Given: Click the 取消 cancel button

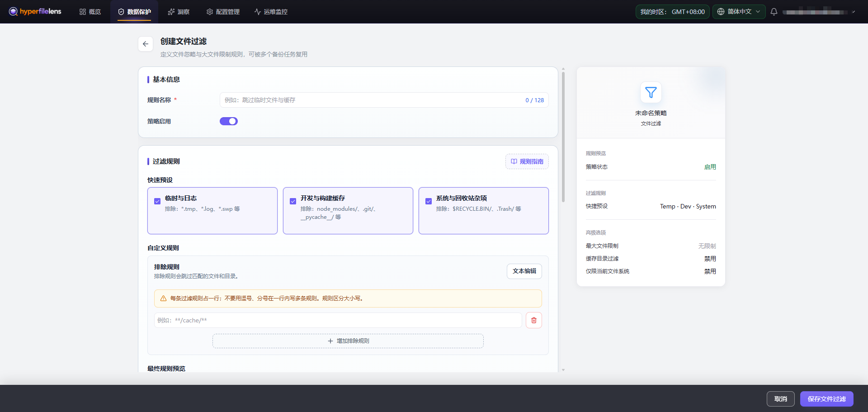Looking at the screenshot, I should click(x=781, y=399).
